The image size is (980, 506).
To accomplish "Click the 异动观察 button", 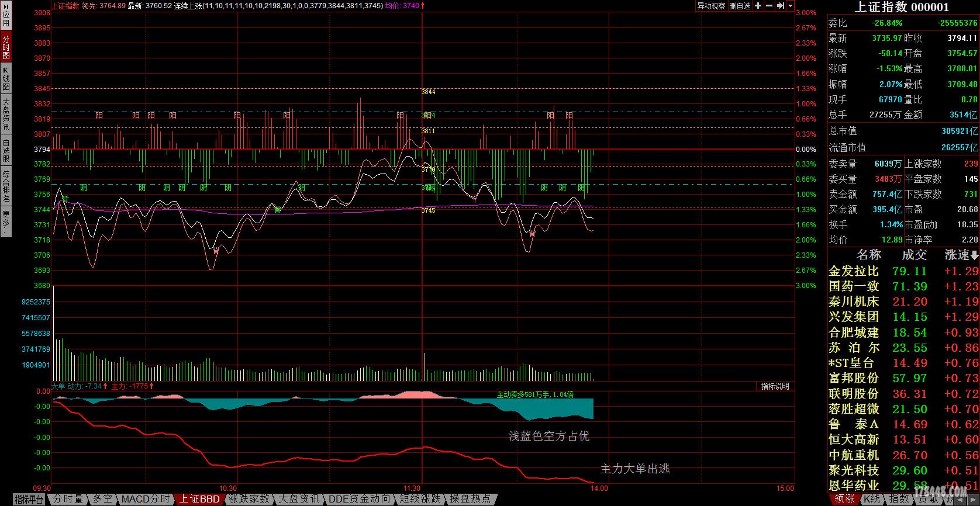I will 711,6.
